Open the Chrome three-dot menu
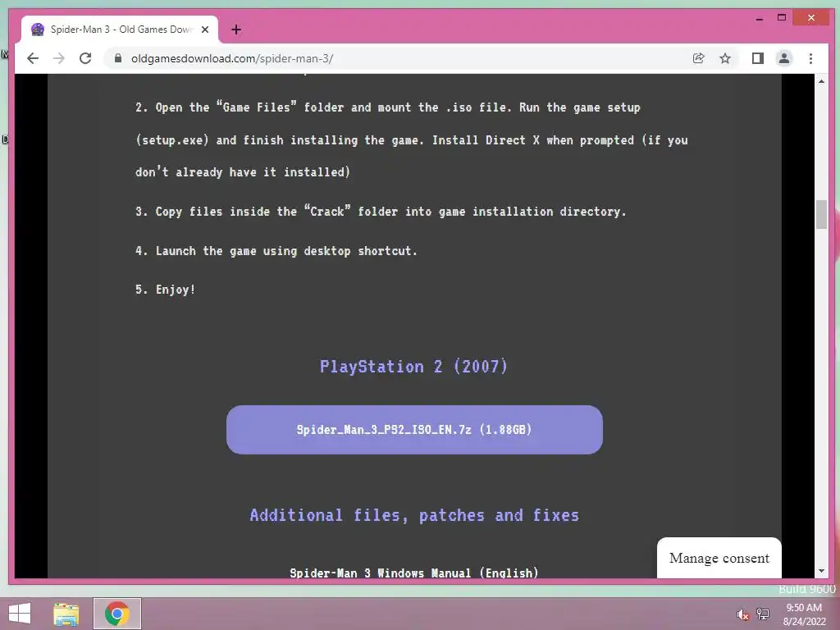The height and width of the screenshot is (630, 840). tap(811, 58)
